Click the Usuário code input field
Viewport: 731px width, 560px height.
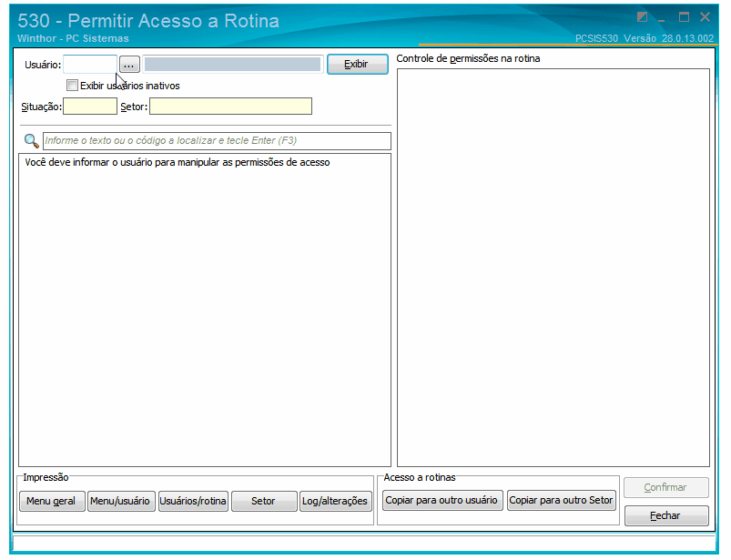90,65
